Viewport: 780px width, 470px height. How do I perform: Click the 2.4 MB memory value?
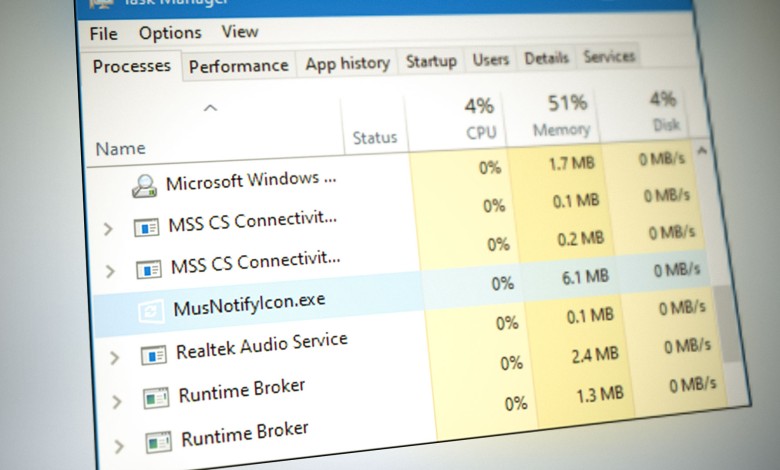(x=595, y=354)
